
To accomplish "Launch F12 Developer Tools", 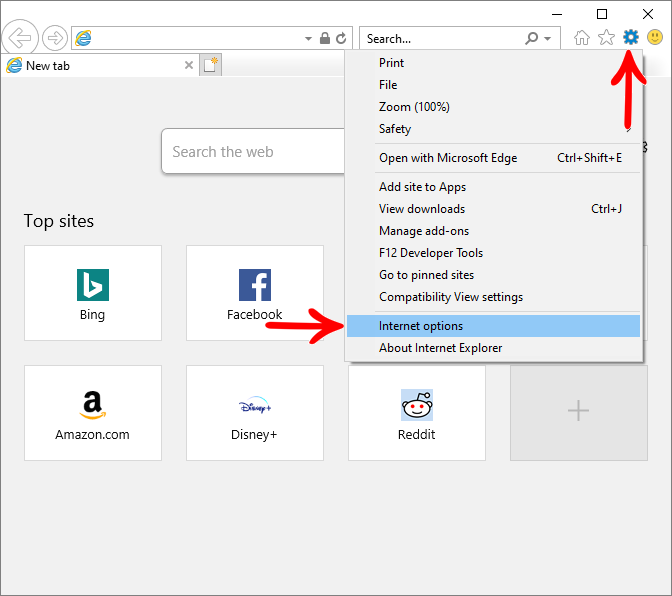I will pos(493,253).
